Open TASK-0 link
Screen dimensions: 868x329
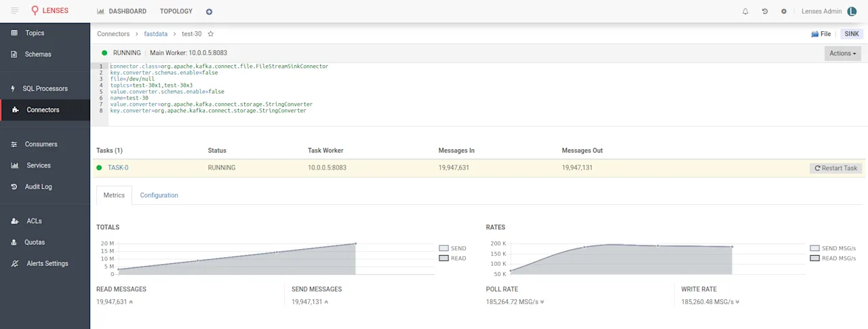coord(118,168)
